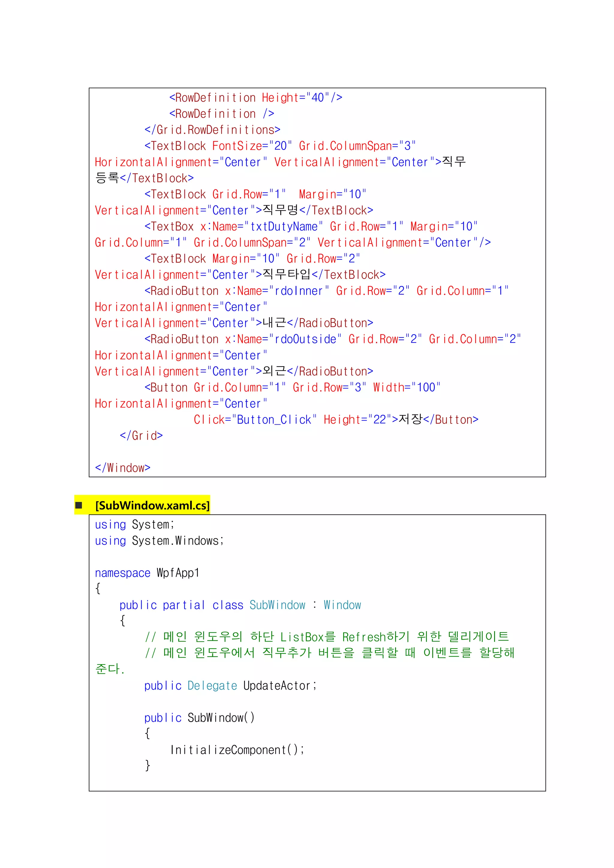Click the closing </Grid.RowDefinitions> tag

tap(213, 130)
